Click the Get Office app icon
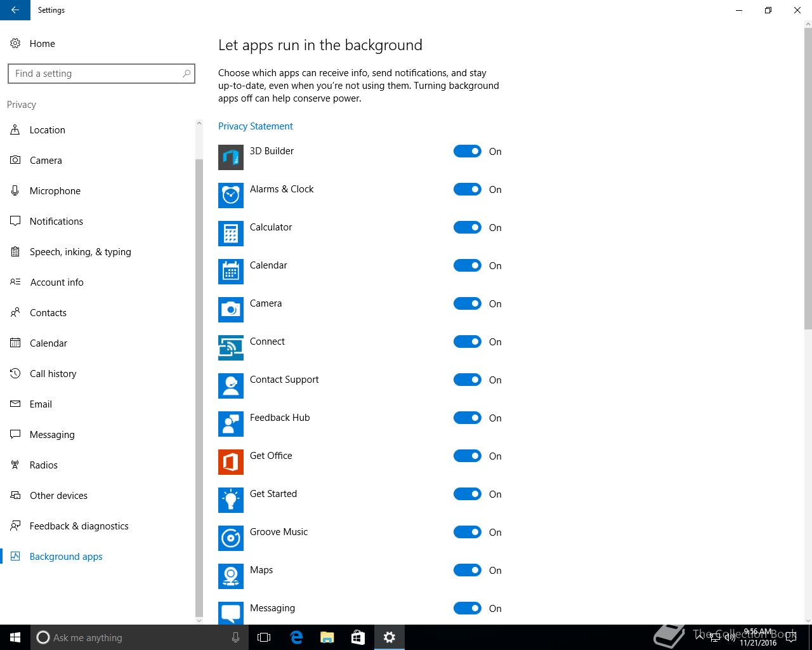812x650 pixels. point(231,462)
